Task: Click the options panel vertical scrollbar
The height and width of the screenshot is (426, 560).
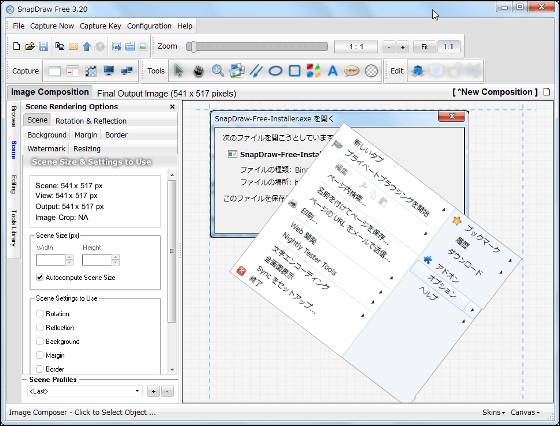Action: pyautogui.click(x=172, y=251)
